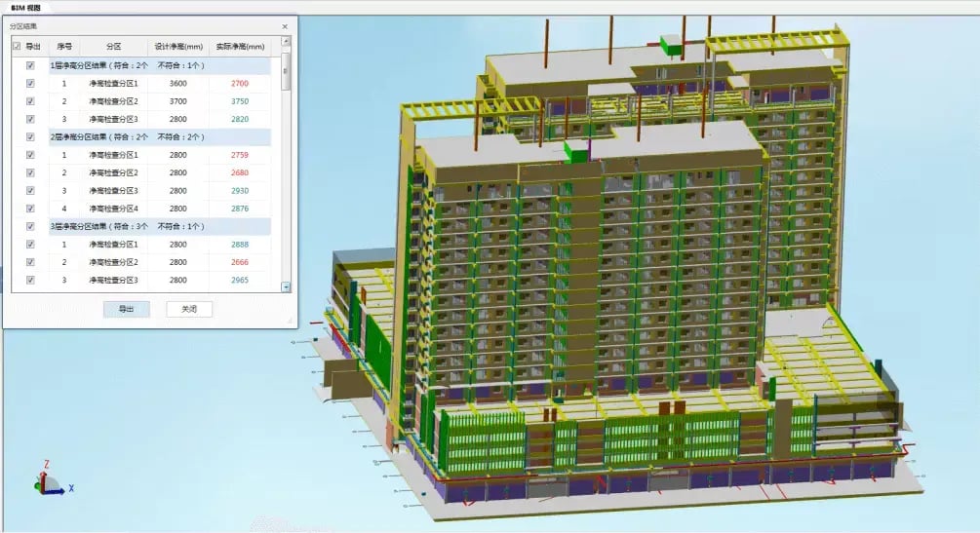This screenshot has height=533, width=980.
Task: Select the red 2700 actual height cell
Action: [240, 84]
